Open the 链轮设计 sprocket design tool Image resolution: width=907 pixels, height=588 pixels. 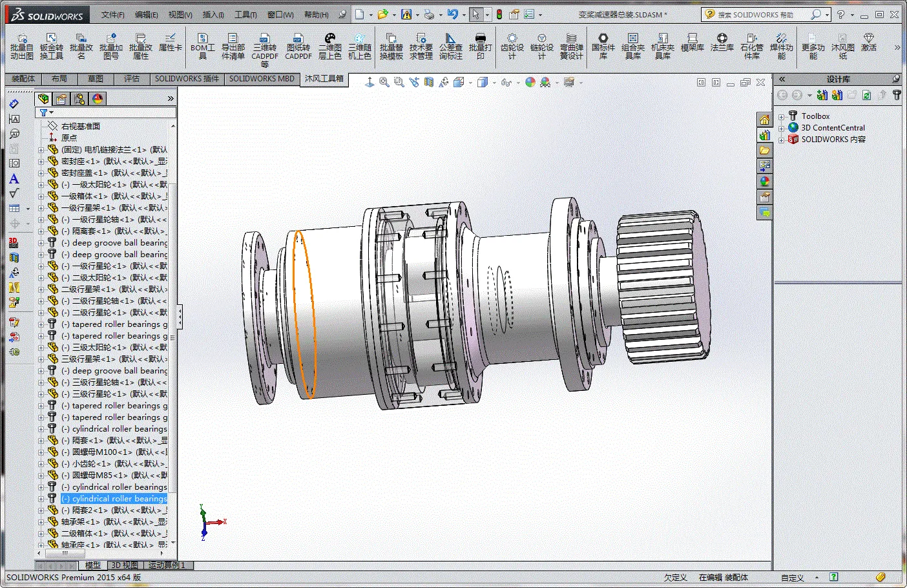541,47
